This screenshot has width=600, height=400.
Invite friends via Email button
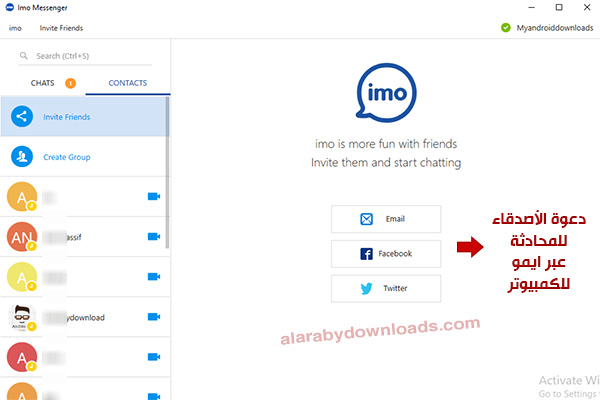386,219
